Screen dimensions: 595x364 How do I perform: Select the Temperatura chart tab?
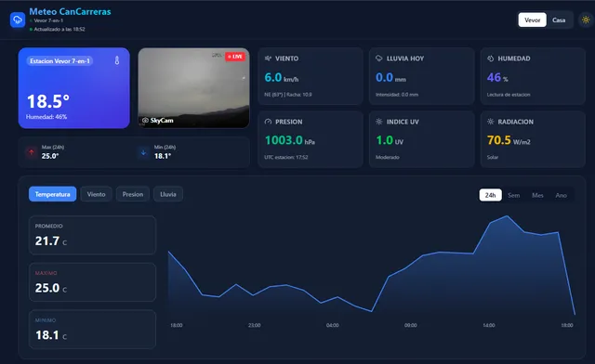[52, 194]
